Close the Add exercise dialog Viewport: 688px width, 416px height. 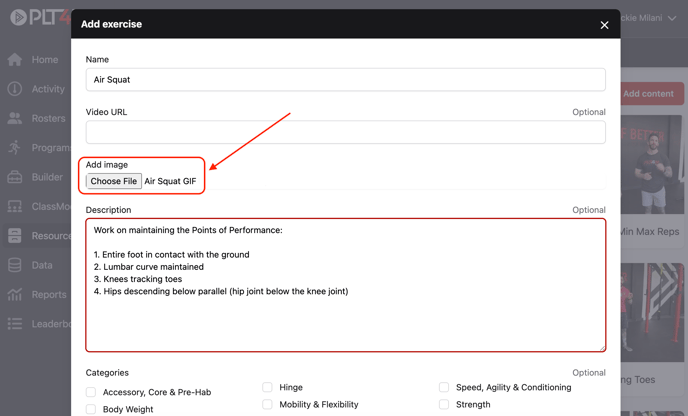click(x=604, y=25)
